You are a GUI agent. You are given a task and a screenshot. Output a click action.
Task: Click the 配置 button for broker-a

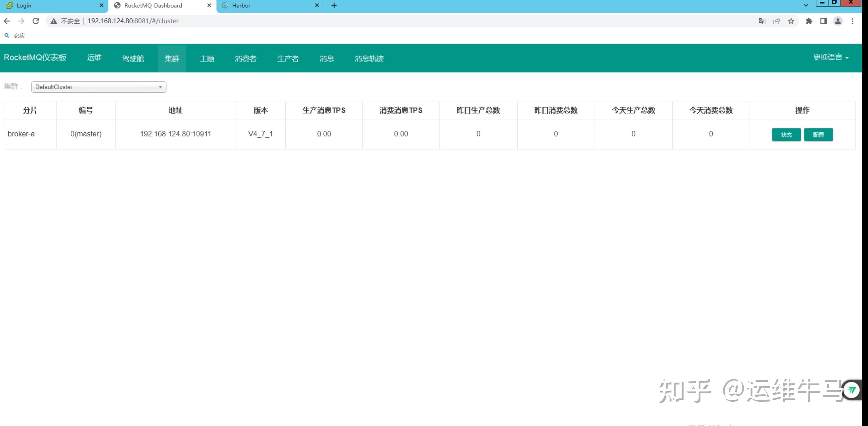pyautogui.click(x=818, y=135)
